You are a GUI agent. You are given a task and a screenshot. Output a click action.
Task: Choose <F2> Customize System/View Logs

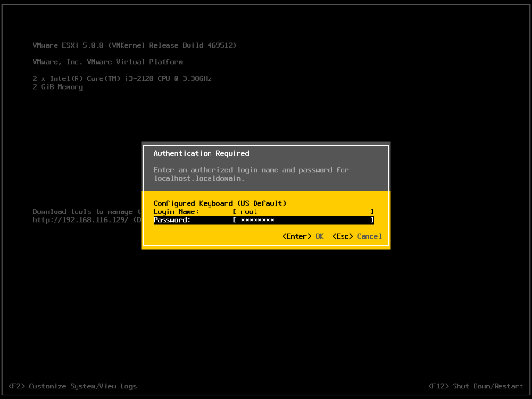click(x=72, y=386)
